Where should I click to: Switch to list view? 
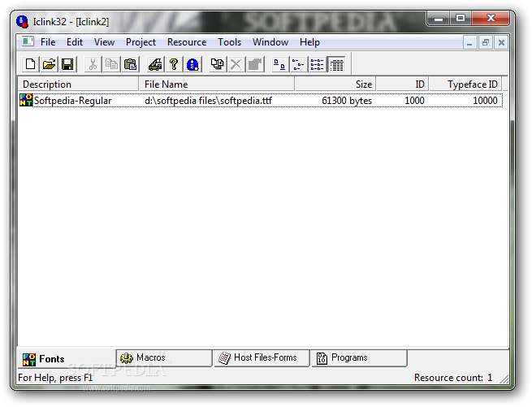pyautogui.click(x=318, y=64)
